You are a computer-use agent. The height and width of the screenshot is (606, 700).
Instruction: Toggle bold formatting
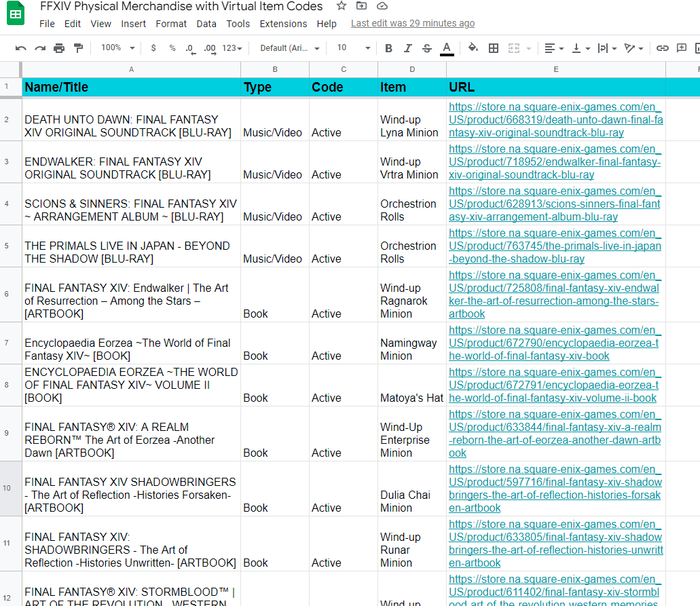click(x=388, y=48)
